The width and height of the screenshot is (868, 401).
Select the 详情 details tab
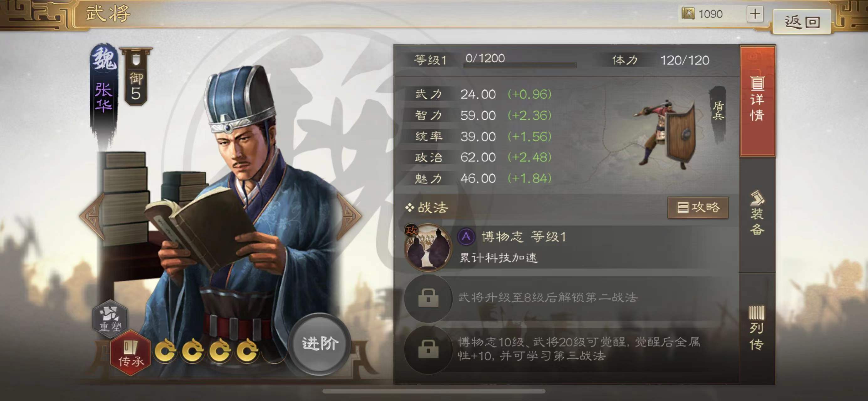757,101
